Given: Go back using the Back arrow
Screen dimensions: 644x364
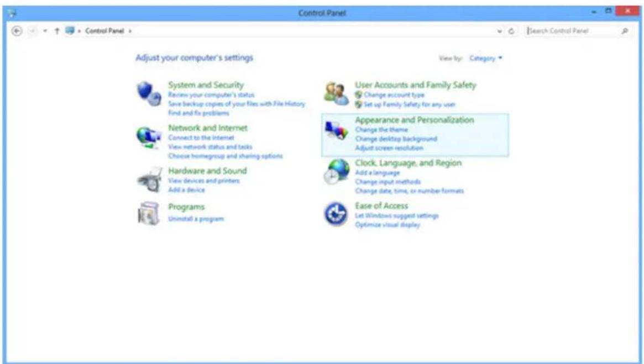Looking at the screenshot, I should 17,31.
